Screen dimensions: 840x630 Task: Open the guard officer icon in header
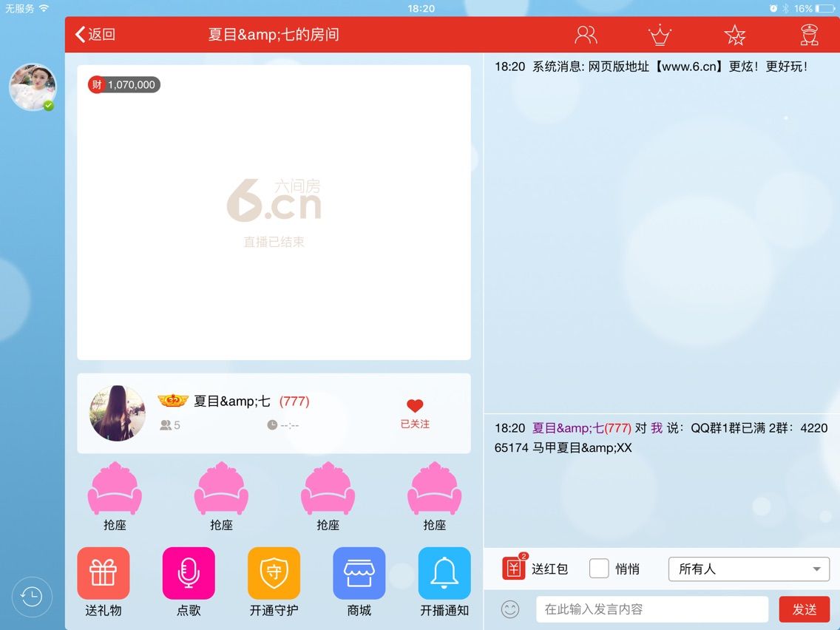pos(809,35)
